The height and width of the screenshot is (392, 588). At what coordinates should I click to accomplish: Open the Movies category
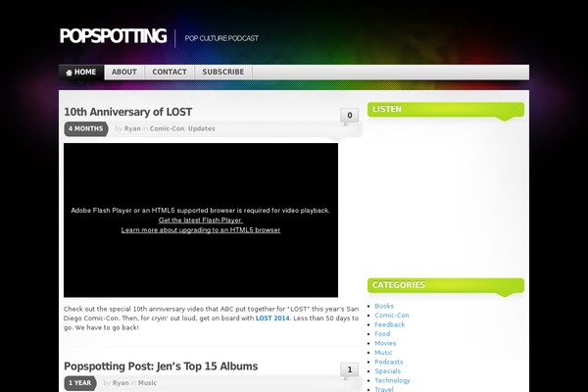pyautogui.click(x=385, y=343)
